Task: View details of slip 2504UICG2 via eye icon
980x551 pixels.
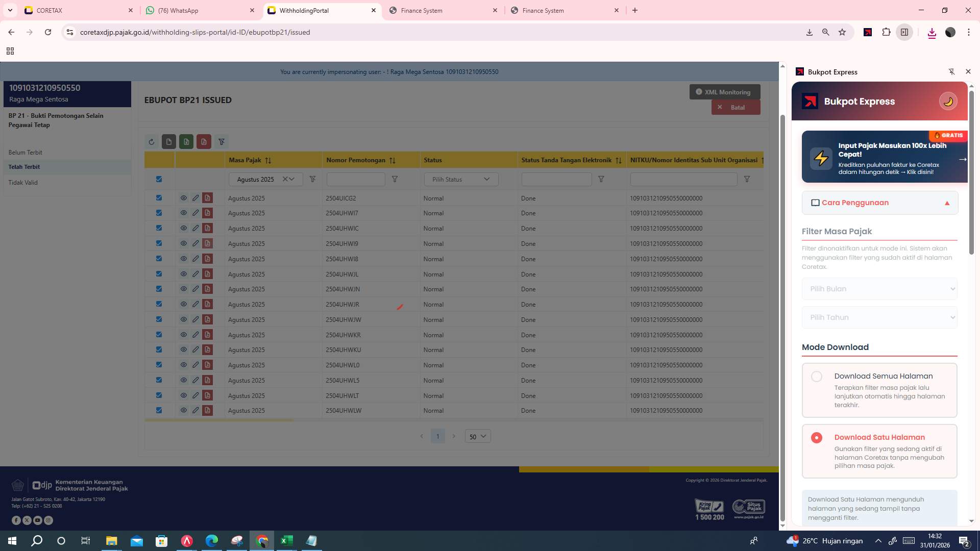Action: click(x=183, y=198)
